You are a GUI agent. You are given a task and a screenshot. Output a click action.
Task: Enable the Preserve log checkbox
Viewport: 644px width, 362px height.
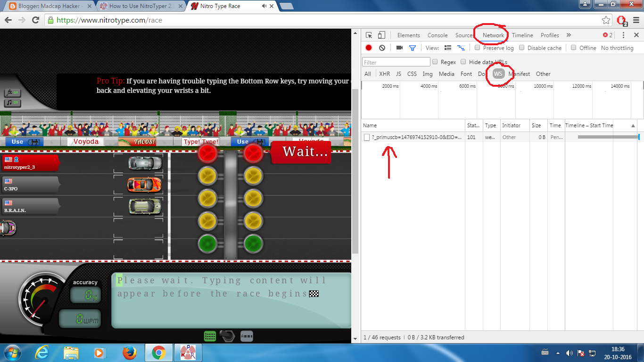[478, 48]
